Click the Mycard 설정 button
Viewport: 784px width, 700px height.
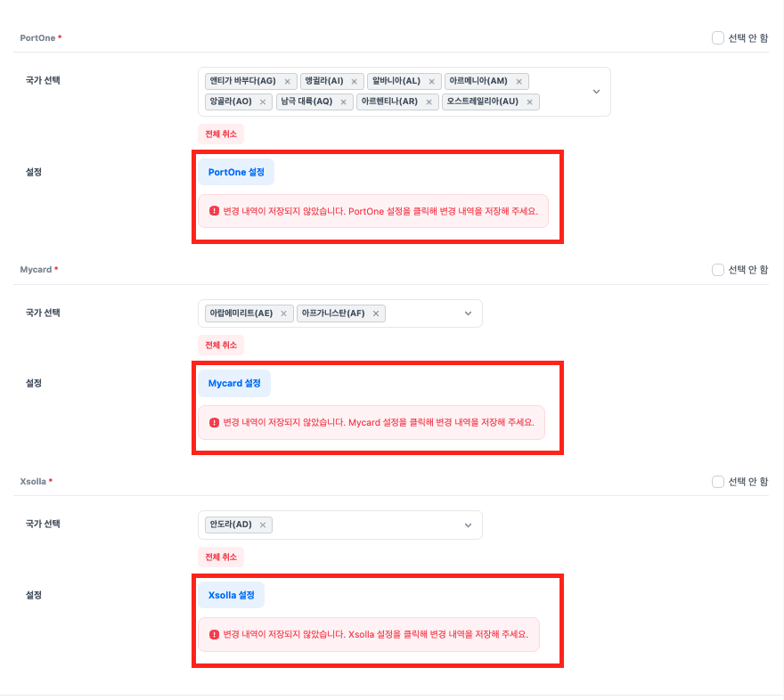(234, 384)
